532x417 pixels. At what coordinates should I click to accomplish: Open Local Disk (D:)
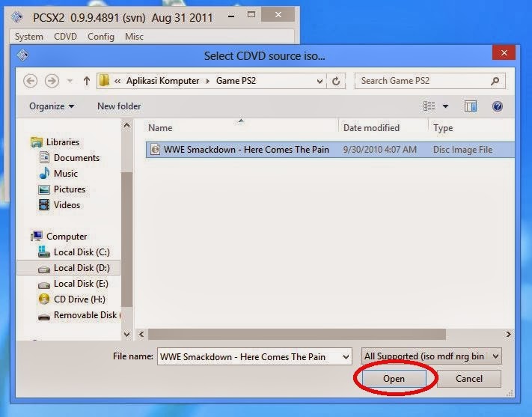pos(69,268)
